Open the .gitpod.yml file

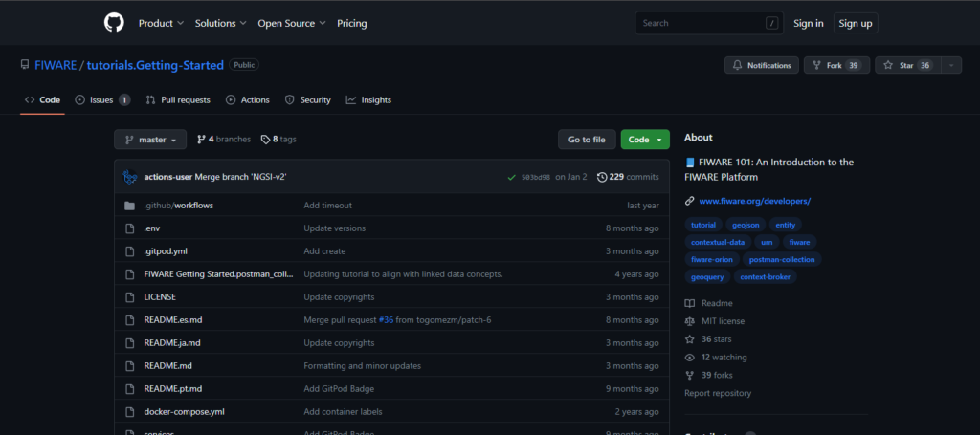(166, 250)
